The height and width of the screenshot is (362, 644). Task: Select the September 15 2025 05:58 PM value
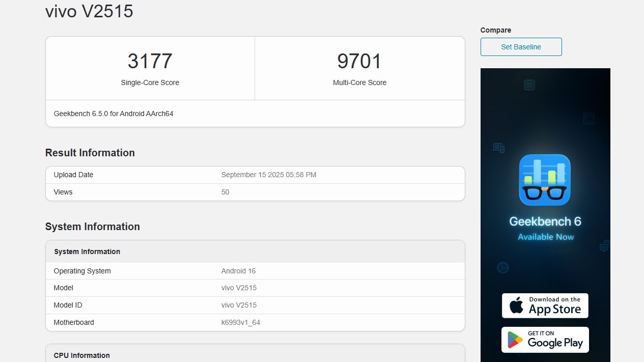pos(269,175)
